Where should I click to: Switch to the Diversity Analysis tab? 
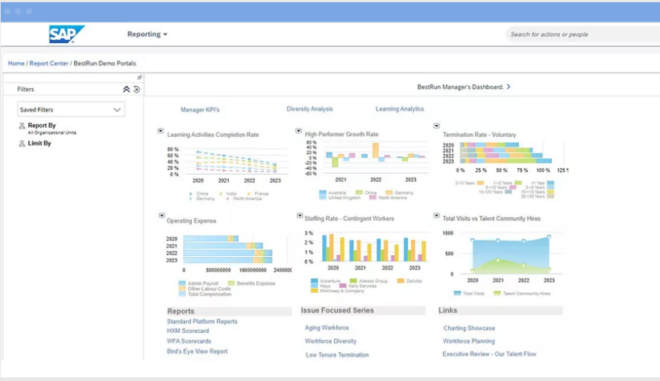(x=309, y=109)
